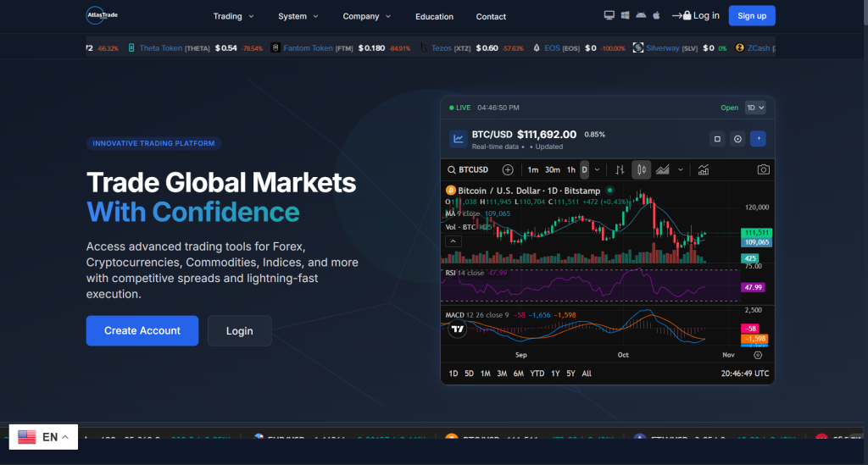The width and height of the screenshot is (868, 465).
Task: Select the candlestick chart style
Action: [x=642, y=169]
